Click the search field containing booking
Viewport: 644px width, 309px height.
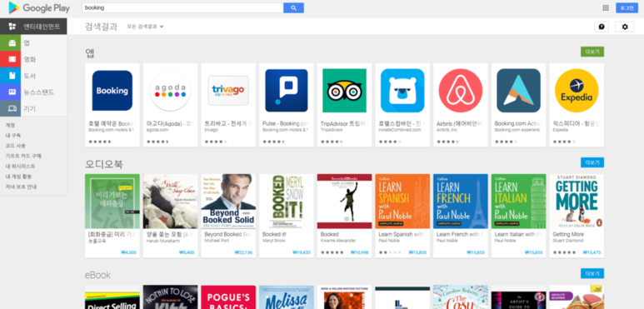182,7
